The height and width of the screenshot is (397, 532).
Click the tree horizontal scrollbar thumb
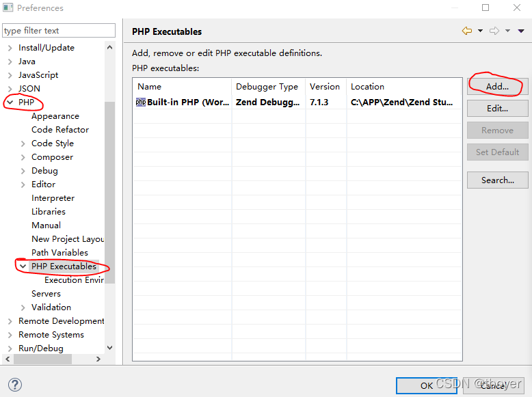[42, 359]
